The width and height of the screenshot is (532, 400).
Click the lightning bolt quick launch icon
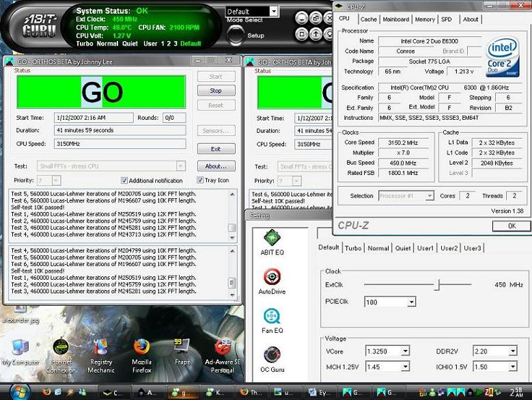pos(70,392)
